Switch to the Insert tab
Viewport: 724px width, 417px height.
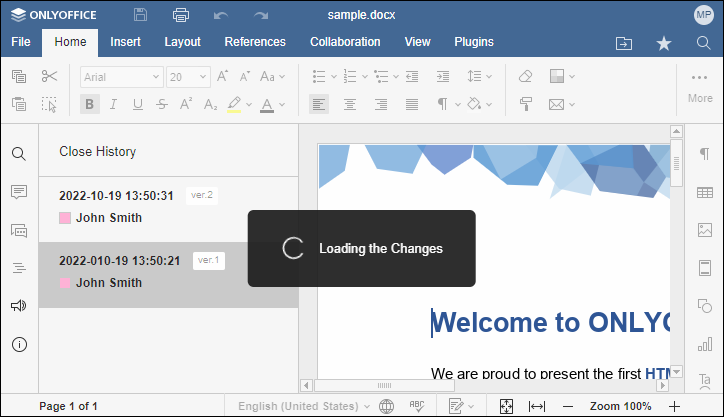click(125, 42)
